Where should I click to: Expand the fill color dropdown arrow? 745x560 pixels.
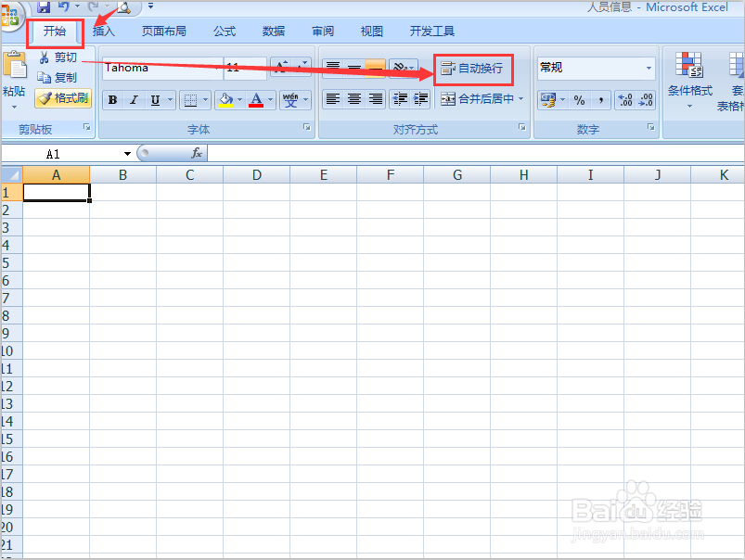(240, 100)
